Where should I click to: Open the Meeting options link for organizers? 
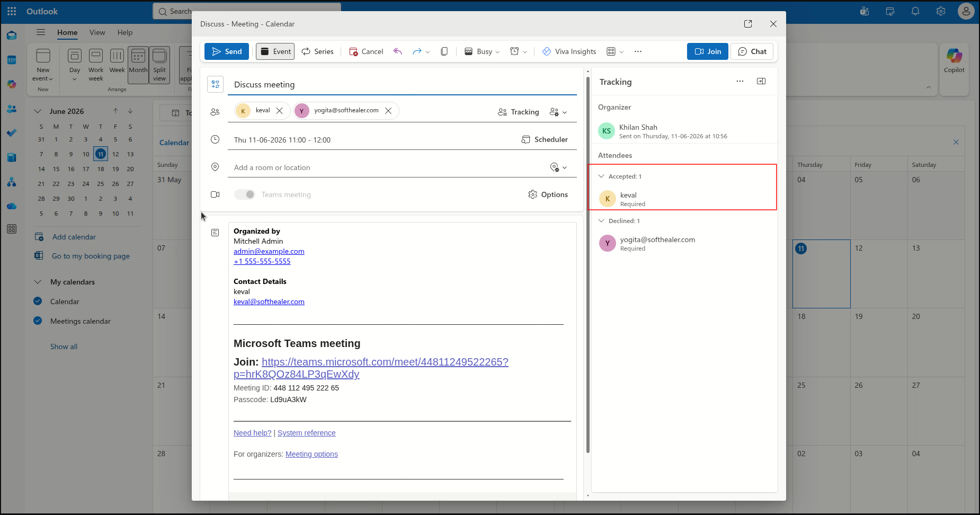tap(311, 454)
